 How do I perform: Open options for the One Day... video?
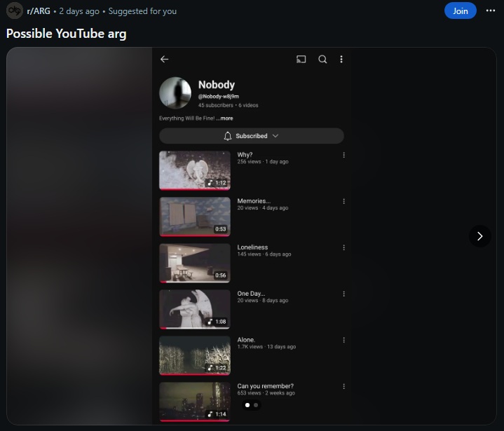344,294
